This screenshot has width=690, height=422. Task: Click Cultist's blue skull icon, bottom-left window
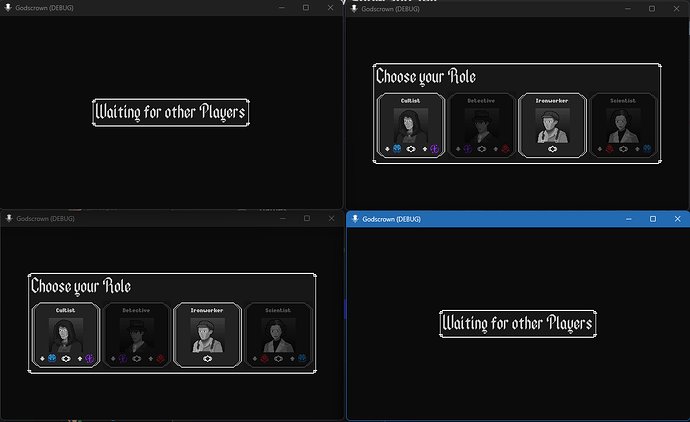pos(52,358)
